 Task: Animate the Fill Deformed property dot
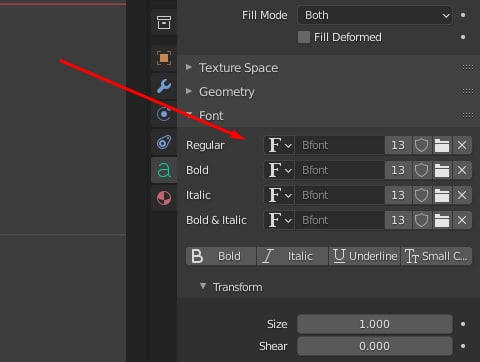pos(463,37)
